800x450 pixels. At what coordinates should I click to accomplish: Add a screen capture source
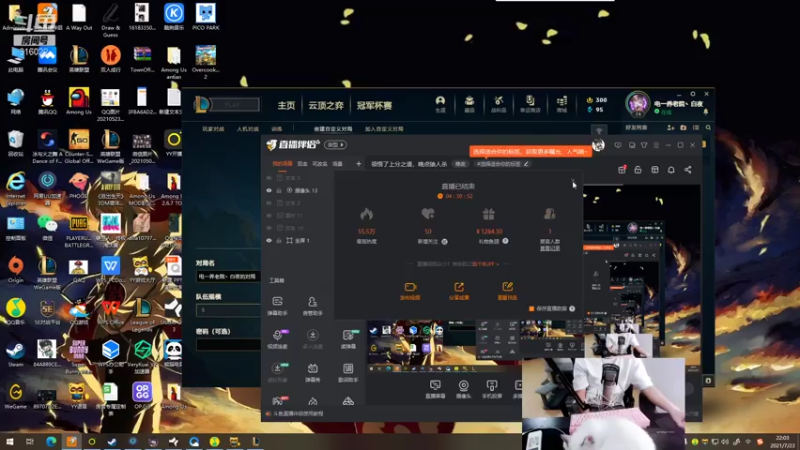435,389
